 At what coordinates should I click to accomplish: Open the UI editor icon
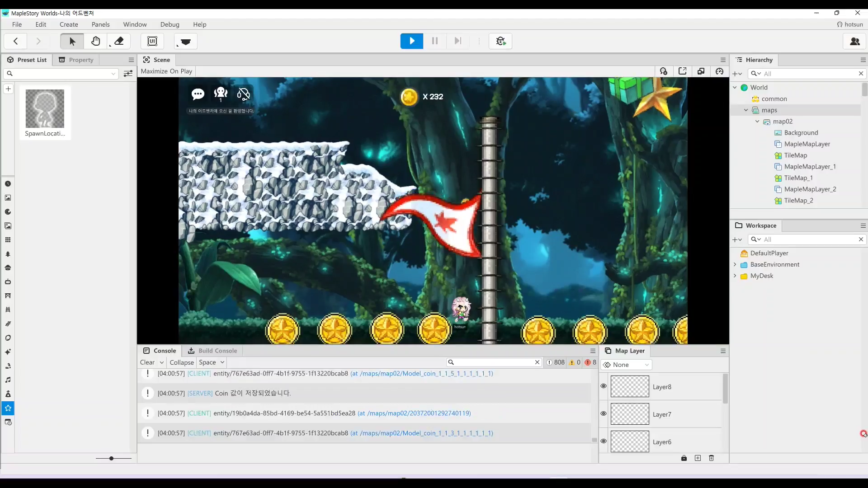pyautogui.click(x=152, y=41)
